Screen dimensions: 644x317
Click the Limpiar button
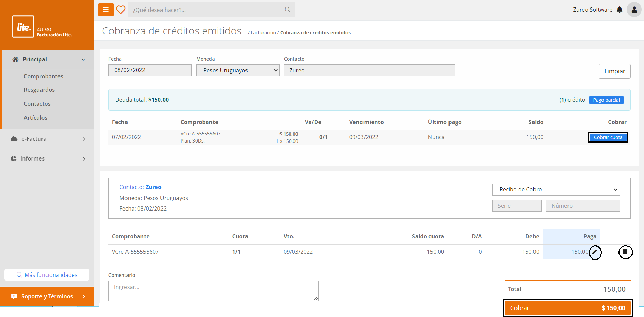click(x=614, y=71)
